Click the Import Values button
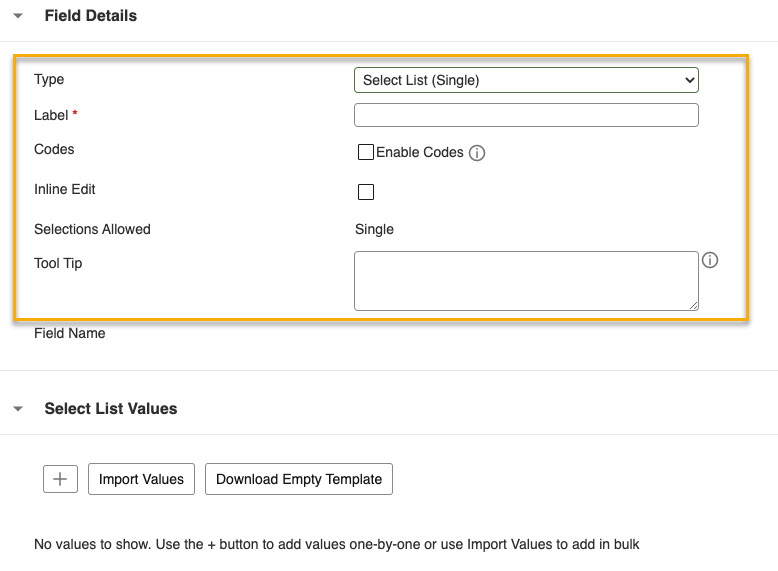Screen dimensions: 778x571 (x=141, y=479)
